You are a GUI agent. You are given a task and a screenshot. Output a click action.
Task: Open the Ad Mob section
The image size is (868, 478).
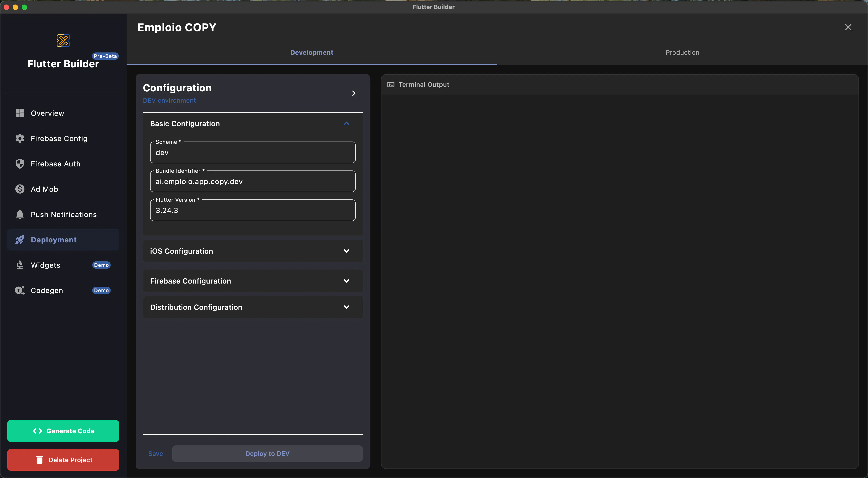tap(63, 189)
